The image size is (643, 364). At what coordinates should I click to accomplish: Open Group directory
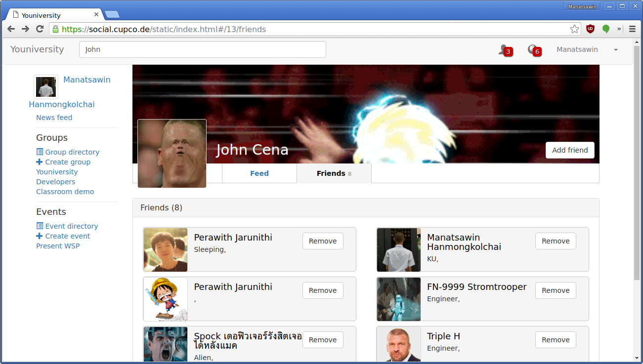(x=68, y=152)
